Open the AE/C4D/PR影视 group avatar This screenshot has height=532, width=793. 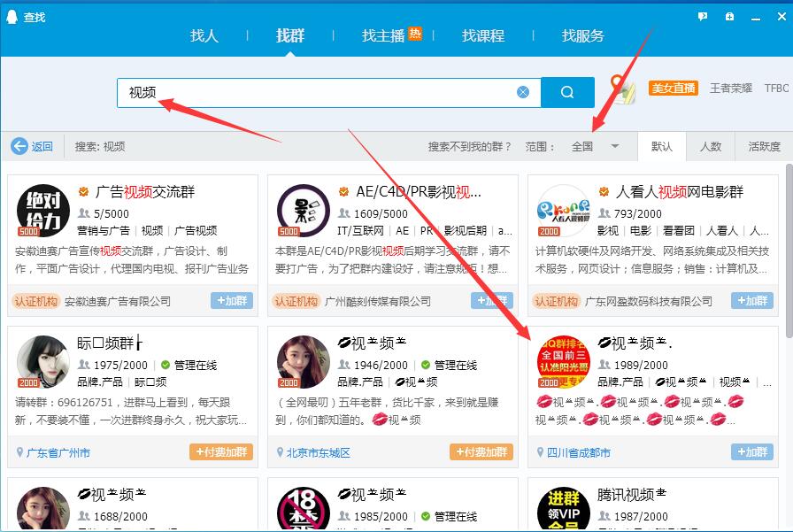303,212
